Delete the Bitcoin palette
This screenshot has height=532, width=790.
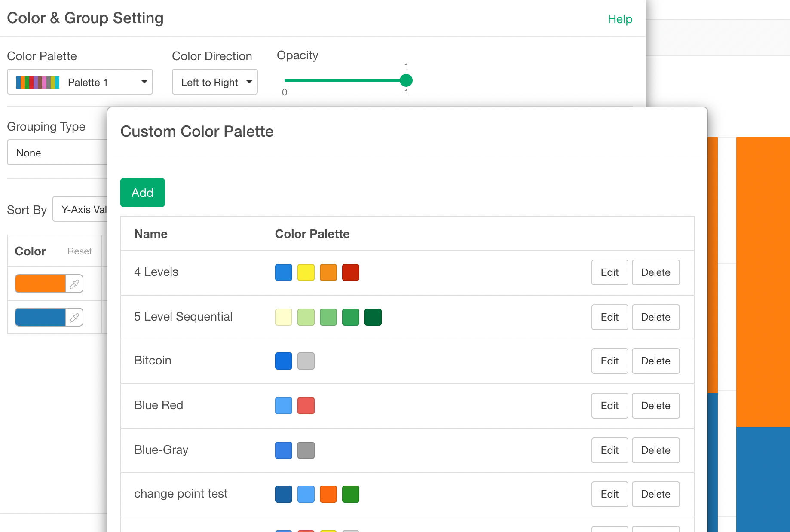(x=656, y=361)
